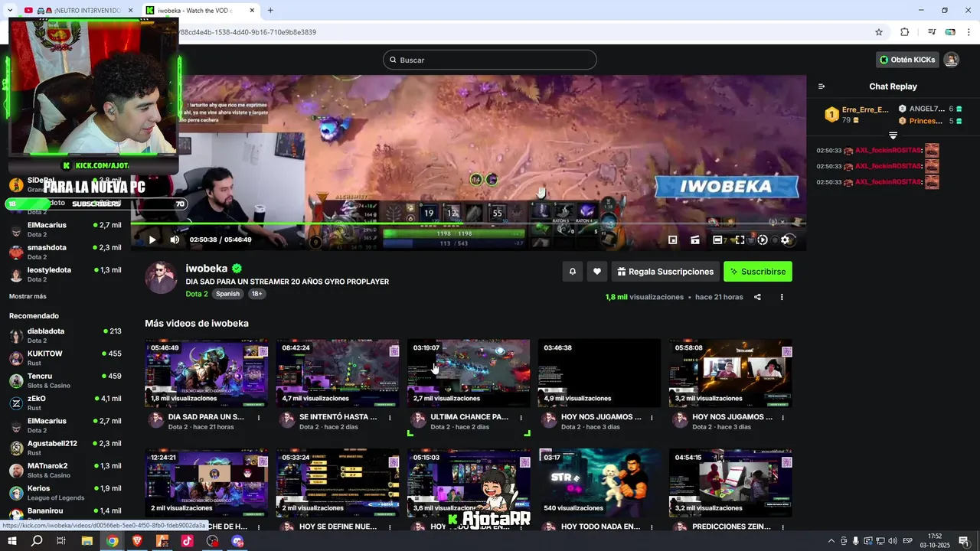The height and width of the screenshot is (551, 980).
Task: Open video options three-dot menu
Action: pos(782,297)
